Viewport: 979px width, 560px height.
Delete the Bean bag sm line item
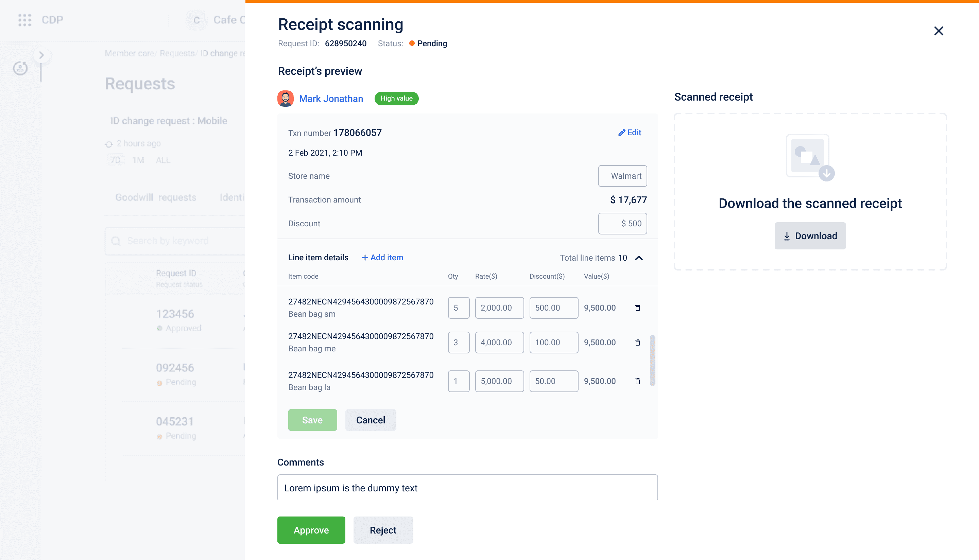(637, 308)
